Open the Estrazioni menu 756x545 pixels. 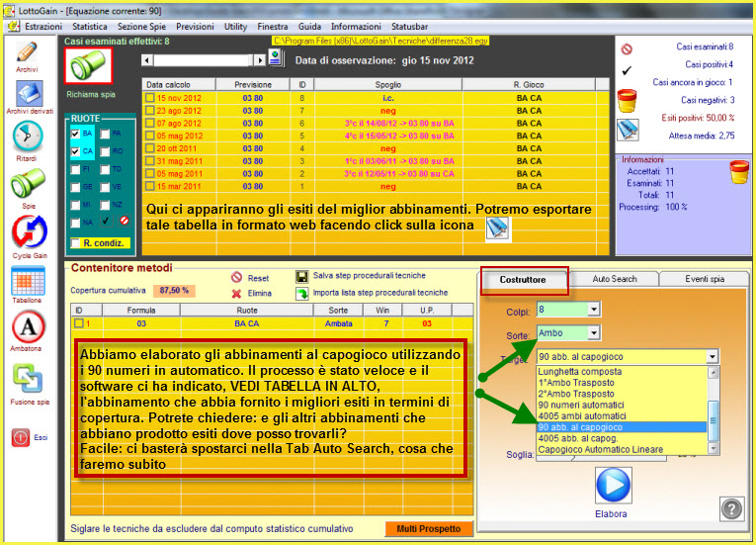click(43, 27)
